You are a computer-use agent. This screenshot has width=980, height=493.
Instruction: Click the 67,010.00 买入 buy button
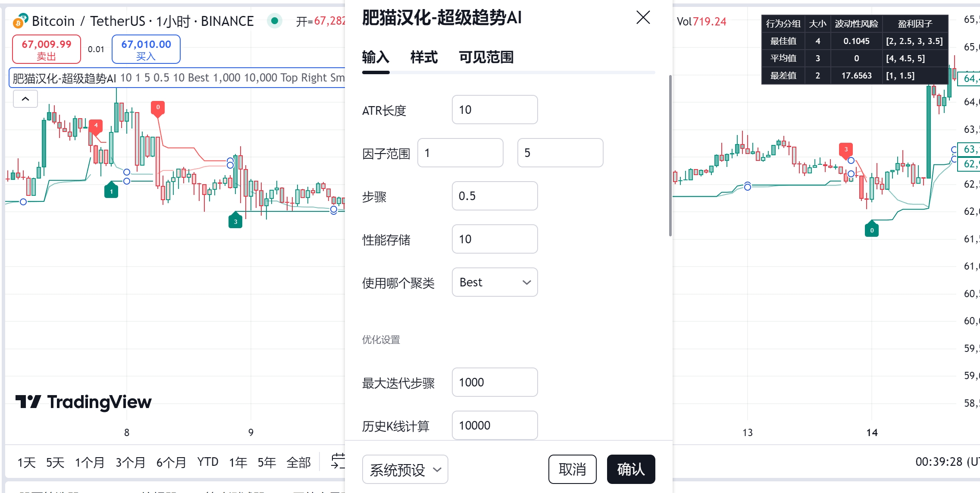tap(146, 49)
